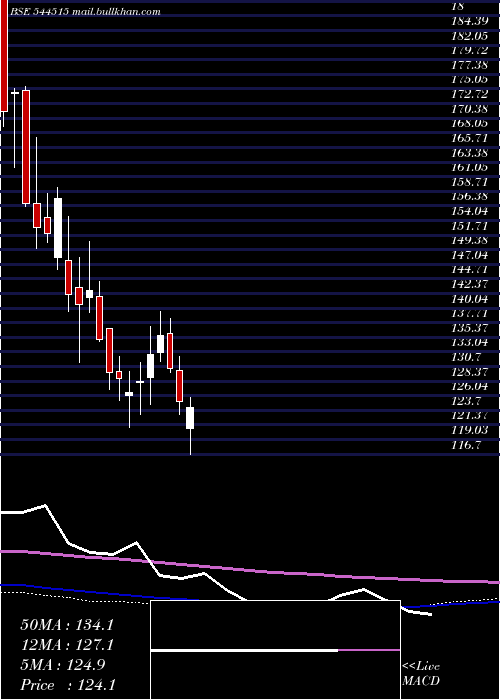Click the 149.38 price axis label
This screenshot has width=500, height=700.
pos(471,241)
